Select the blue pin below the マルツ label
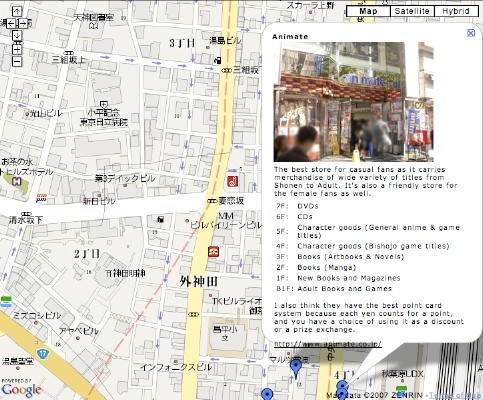Screen dimensions: 483x400 pyautogui.click(x=295, y=367)
